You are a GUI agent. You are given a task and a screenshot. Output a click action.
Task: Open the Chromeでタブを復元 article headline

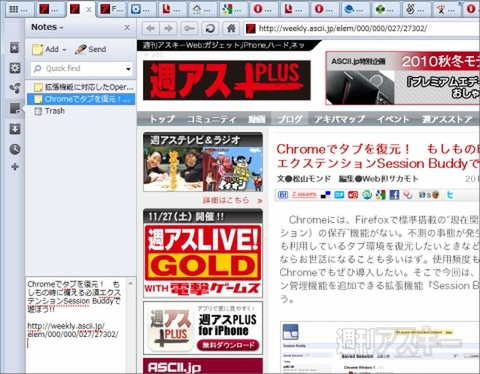pos(378,156)
